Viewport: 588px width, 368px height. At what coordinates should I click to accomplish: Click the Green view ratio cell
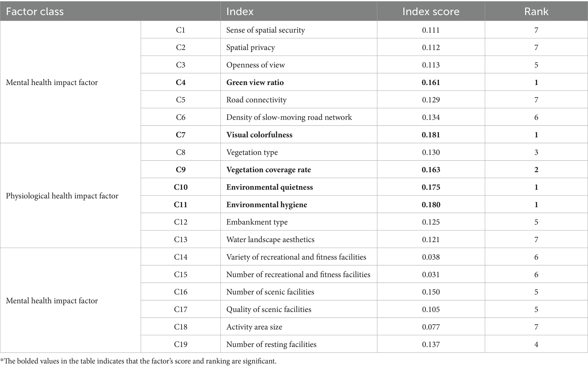pos(255,83)
